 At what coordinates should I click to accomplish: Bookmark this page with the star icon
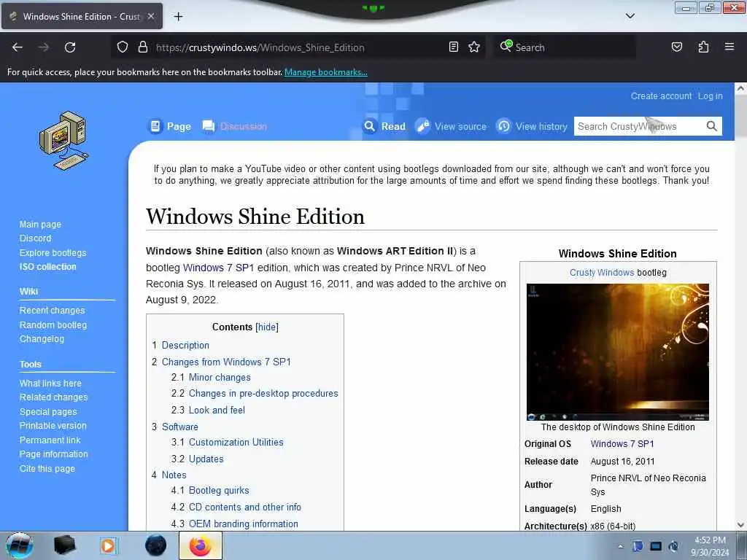click(x=474, y=47)
